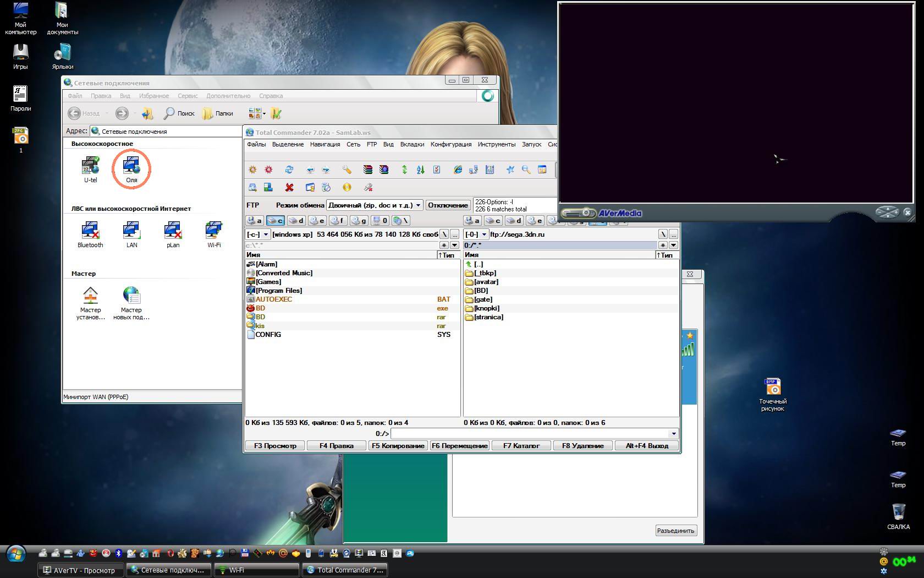
Task: Open the Вкладки menu
Action: pyautogui.click(x=412, y=144)
